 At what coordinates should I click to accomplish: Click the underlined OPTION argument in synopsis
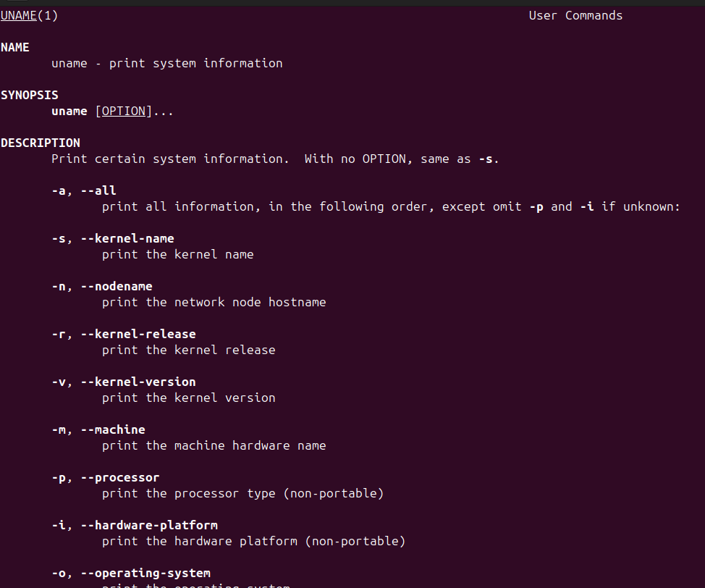tap(124, 111)
